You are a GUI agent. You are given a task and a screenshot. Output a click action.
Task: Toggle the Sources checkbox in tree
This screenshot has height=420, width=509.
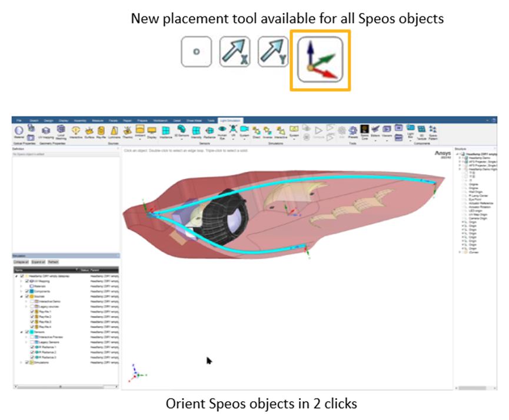click(x=27, y=296)
